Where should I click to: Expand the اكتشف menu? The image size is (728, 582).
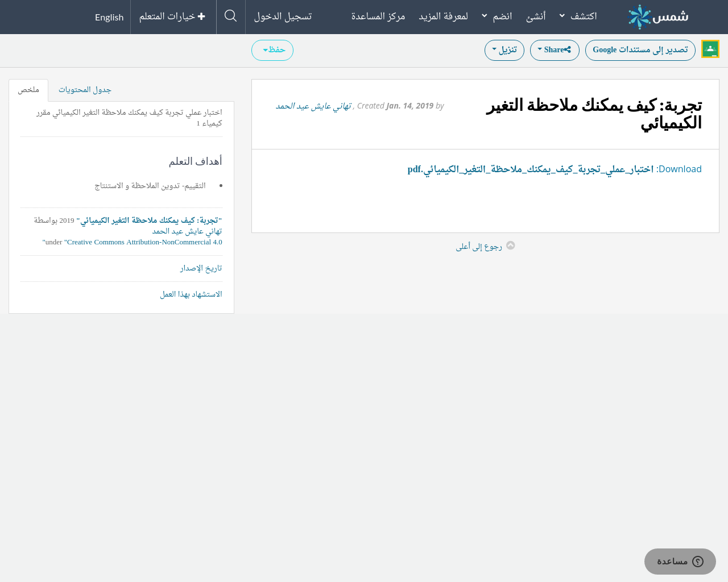click(578, 16)
